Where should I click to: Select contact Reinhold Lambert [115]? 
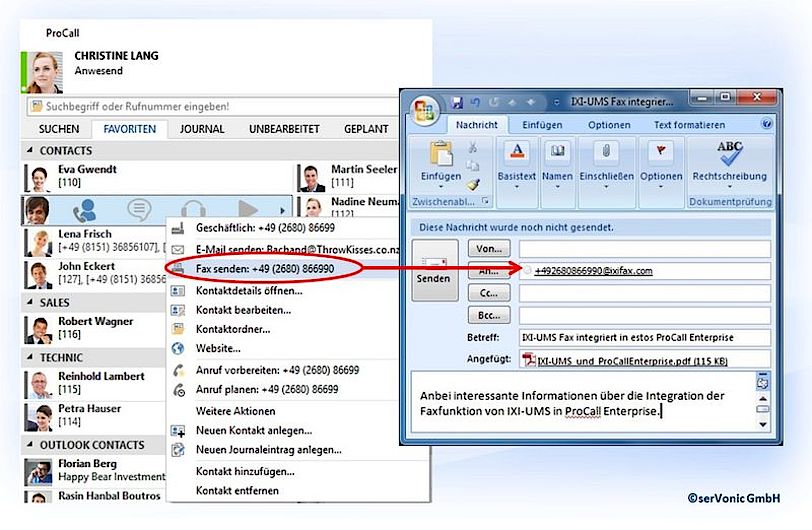[95, 383]
